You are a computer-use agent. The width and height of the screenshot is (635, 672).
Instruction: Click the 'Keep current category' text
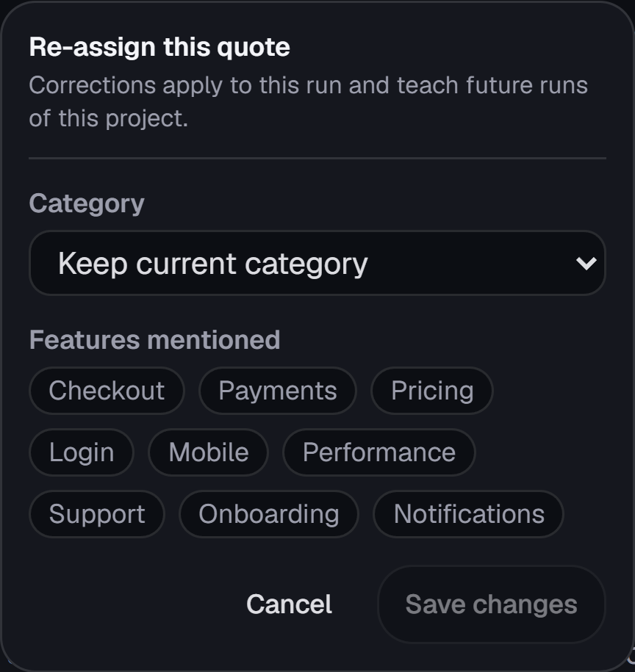click(212, 263)
